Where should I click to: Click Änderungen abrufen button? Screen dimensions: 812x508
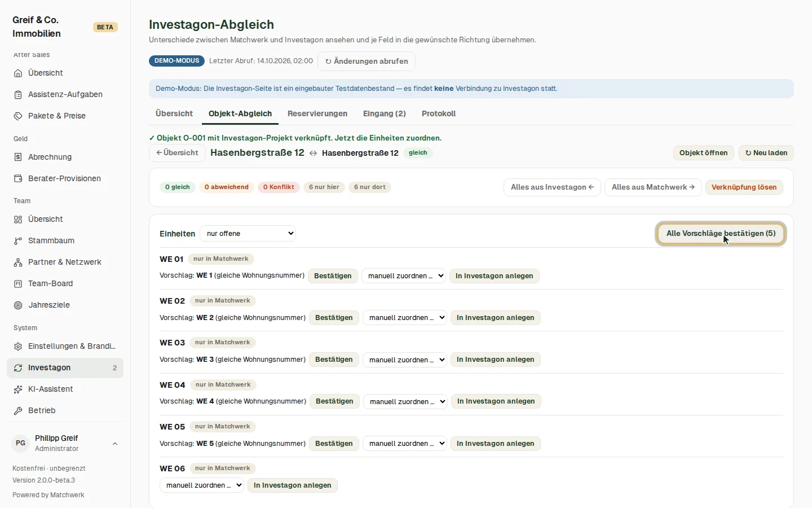367,61
